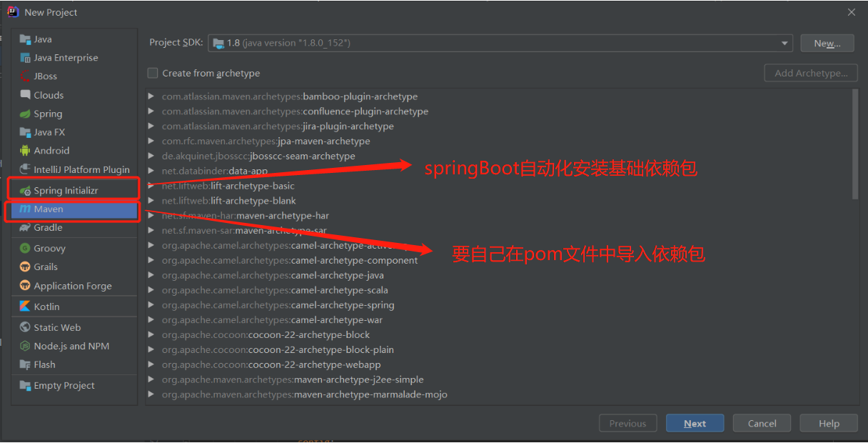Expand jpa-maven-archetype node
Screen dimensions: 868x443
(x=151, y=141)
